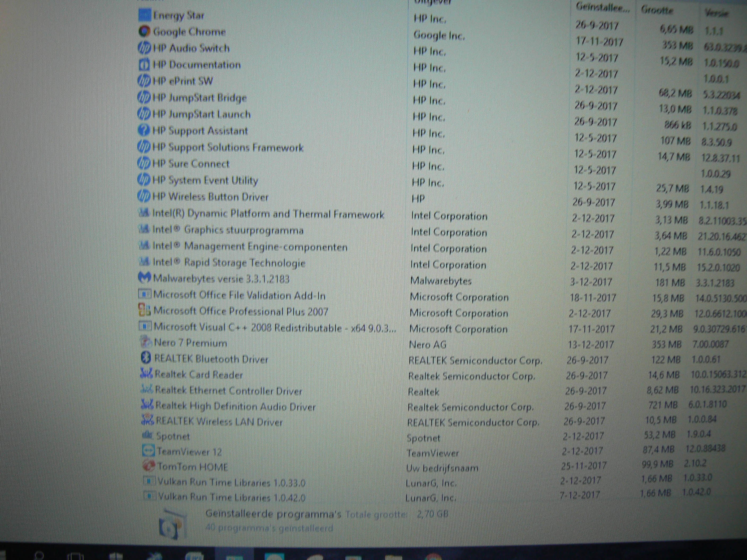The width and height of the screenshot is (747, 560).
Task: Click version 8.3.50.9 of HP Support Assistant
Action: coord(716,142)
